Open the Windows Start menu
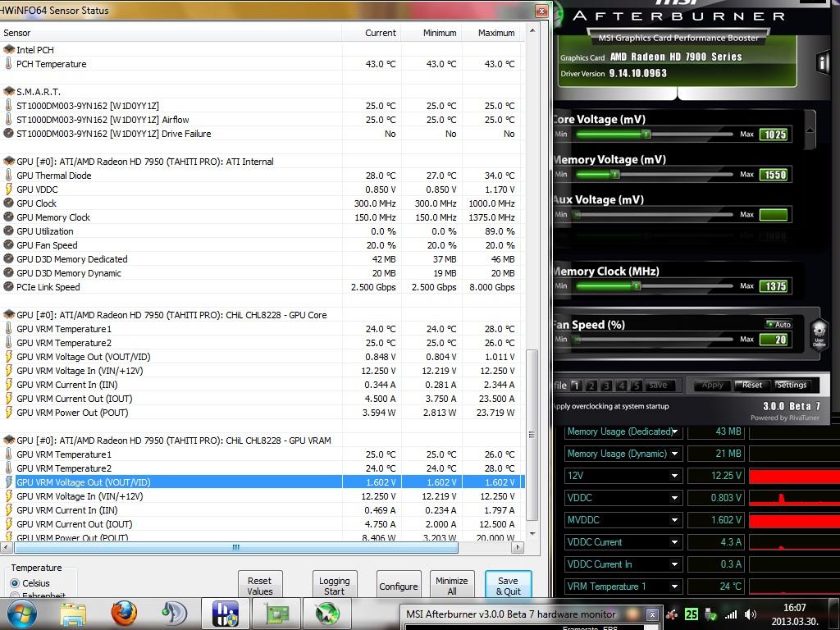The height and width of the screenshot is (630, 840). [21, 614]
